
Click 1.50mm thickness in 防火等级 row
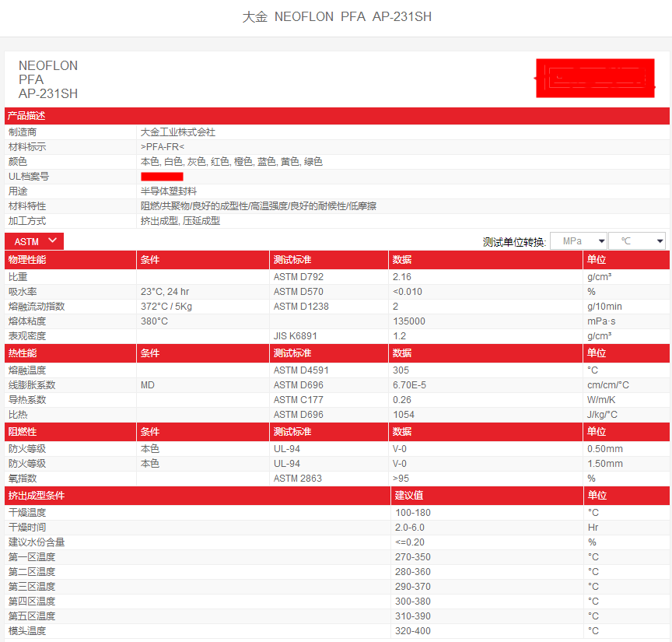click(x=604, y=464)
